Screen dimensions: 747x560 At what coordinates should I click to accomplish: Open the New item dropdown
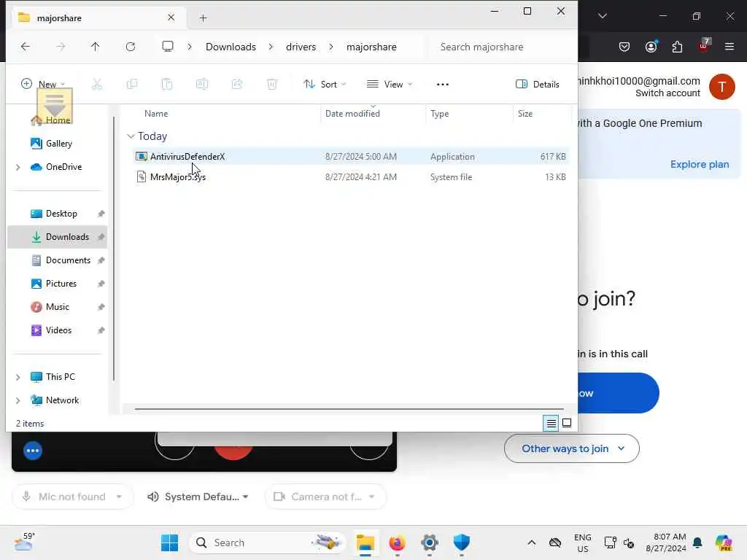tap(44, 85)
